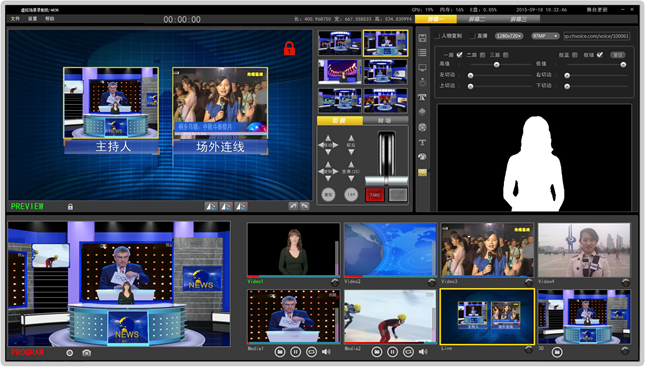
Task: Select the Video4 reporter source thumbnail
Action: 584,250
